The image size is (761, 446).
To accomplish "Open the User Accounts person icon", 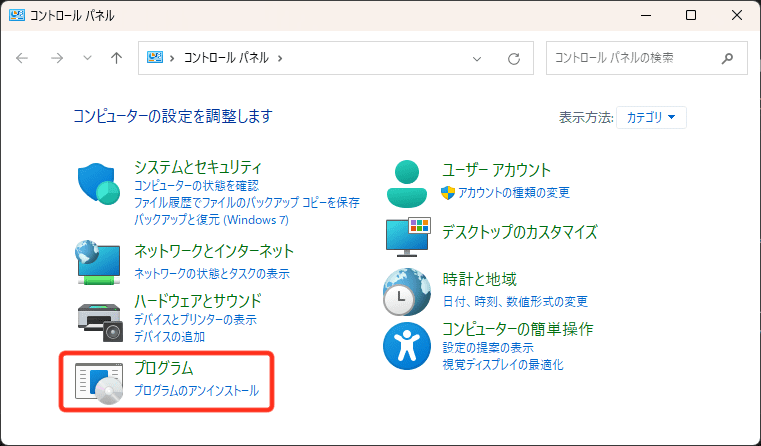I will 407,183.
